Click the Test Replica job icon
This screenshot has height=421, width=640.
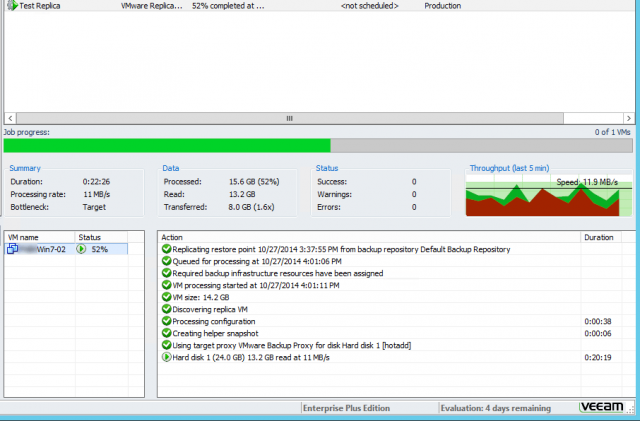pyautogui.click(x=13, y=5)
